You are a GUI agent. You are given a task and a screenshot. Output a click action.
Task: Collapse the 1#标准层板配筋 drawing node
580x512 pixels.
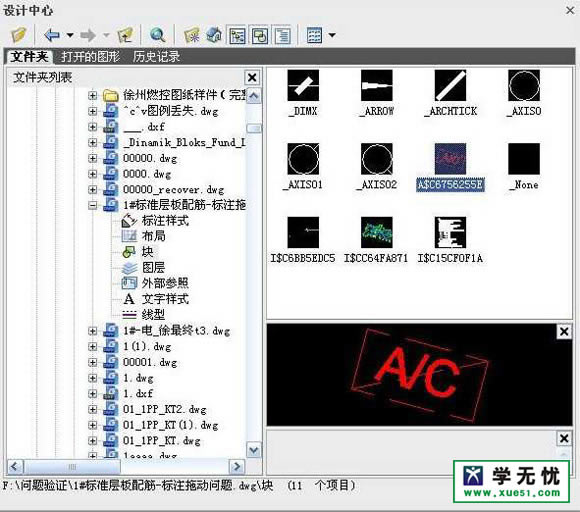point(93,205)
